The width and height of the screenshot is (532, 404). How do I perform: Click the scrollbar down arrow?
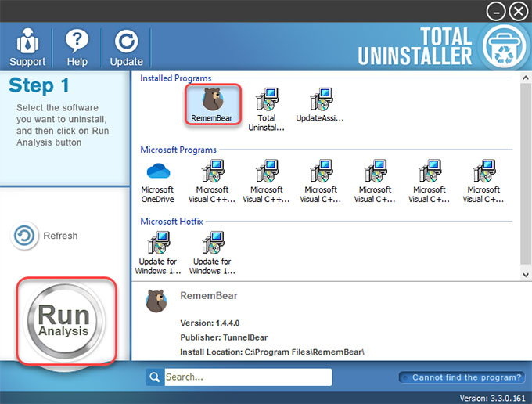coord(526,275)
